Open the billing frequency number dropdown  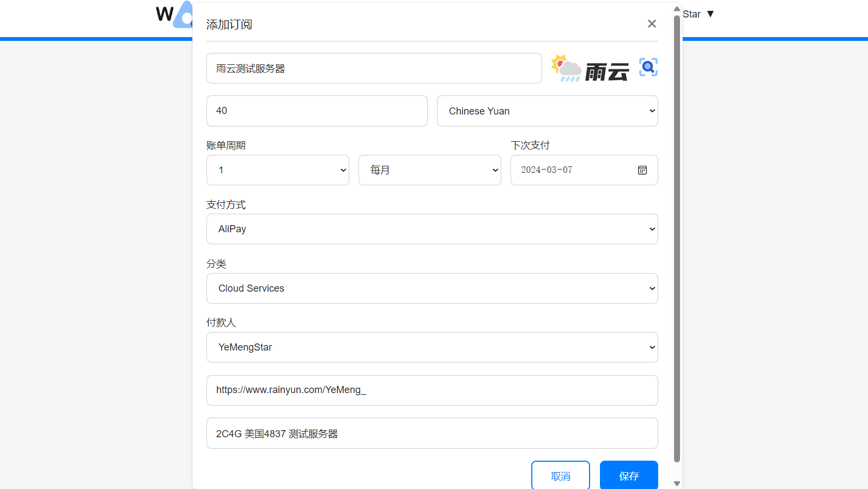(x=277, y=170)
